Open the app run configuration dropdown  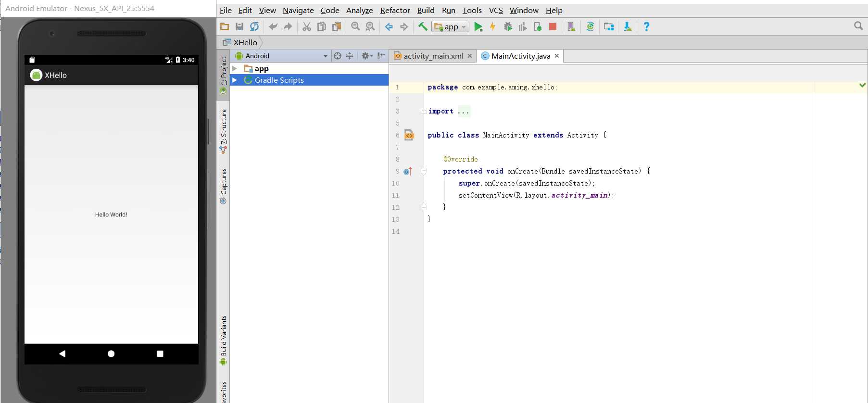pyautogui.click(x=451, y=27)
